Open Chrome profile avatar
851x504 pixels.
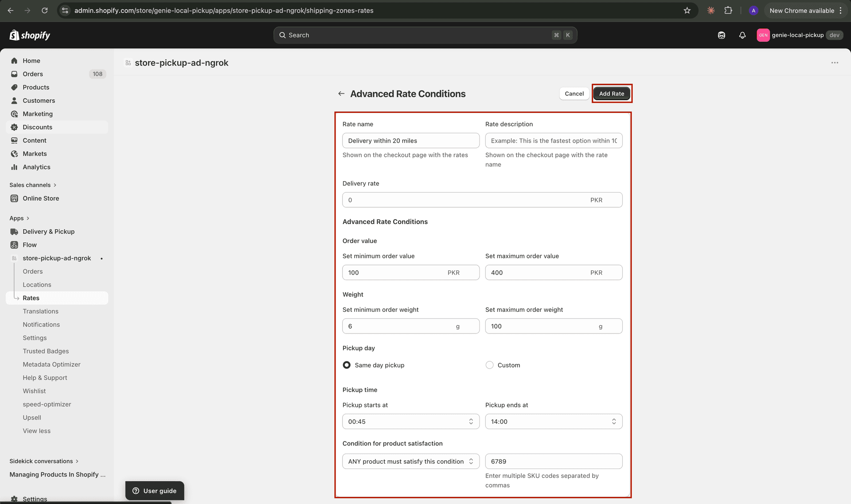[753, 10]
